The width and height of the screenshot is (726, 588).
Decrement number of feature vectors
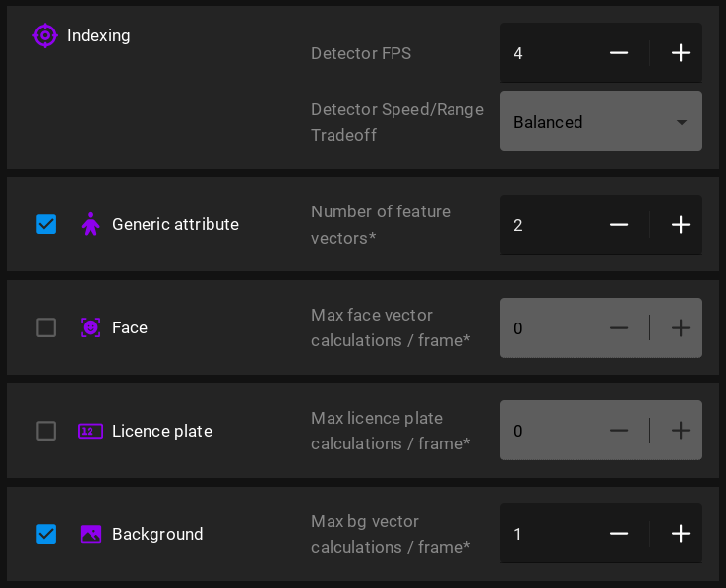(619, 225)
